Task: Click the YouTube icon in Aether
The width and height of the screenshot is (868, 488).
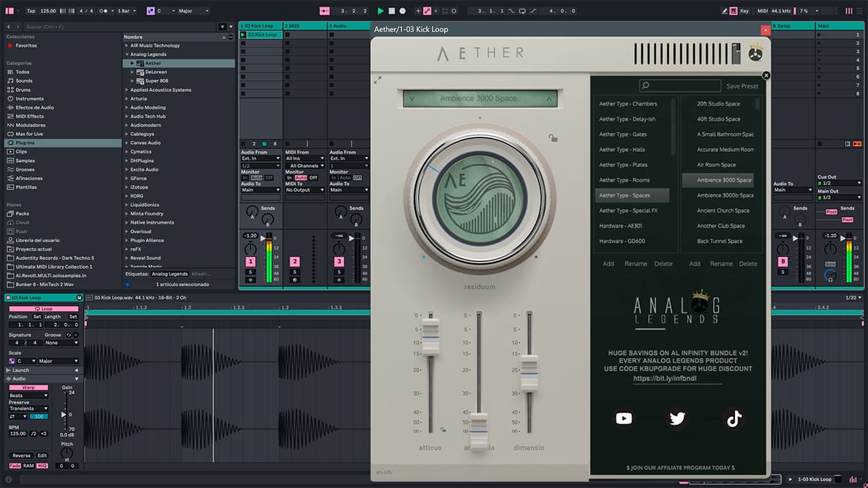Action: (x=624, y=418)
